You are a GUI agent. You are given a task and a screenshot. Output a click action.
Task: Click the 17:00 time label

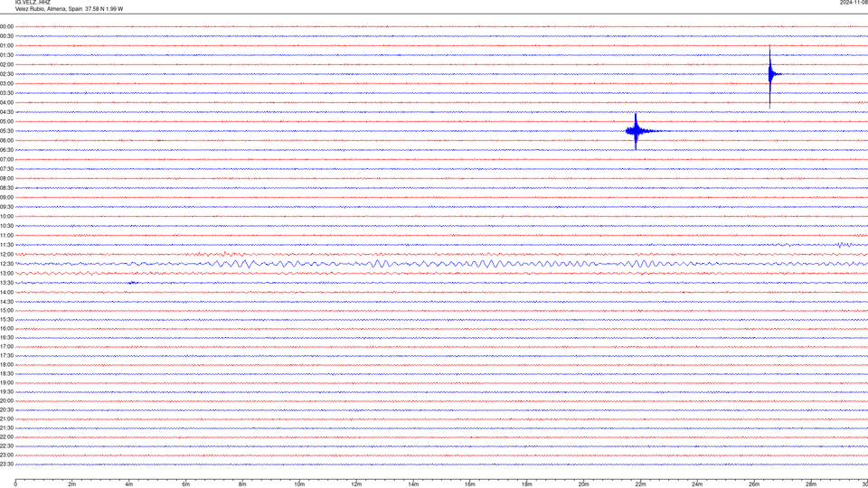(x=6, y=347)
